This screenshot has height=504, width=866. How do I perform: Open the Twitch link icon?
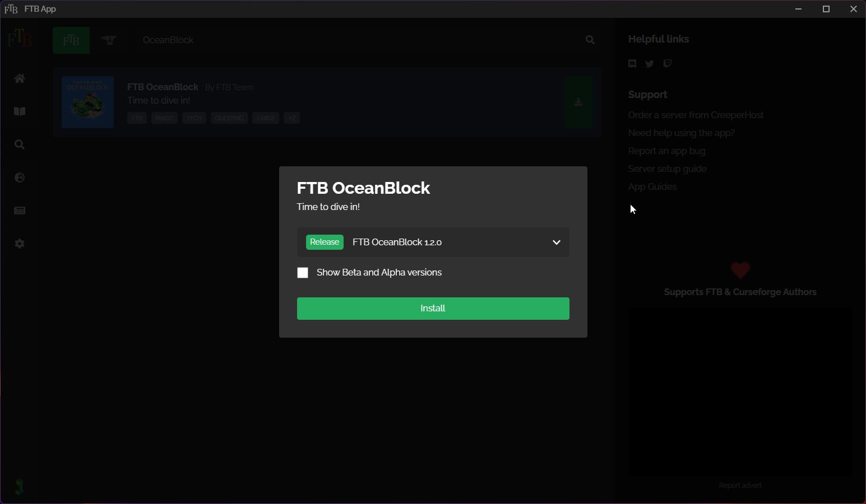[x=667, y=64]
